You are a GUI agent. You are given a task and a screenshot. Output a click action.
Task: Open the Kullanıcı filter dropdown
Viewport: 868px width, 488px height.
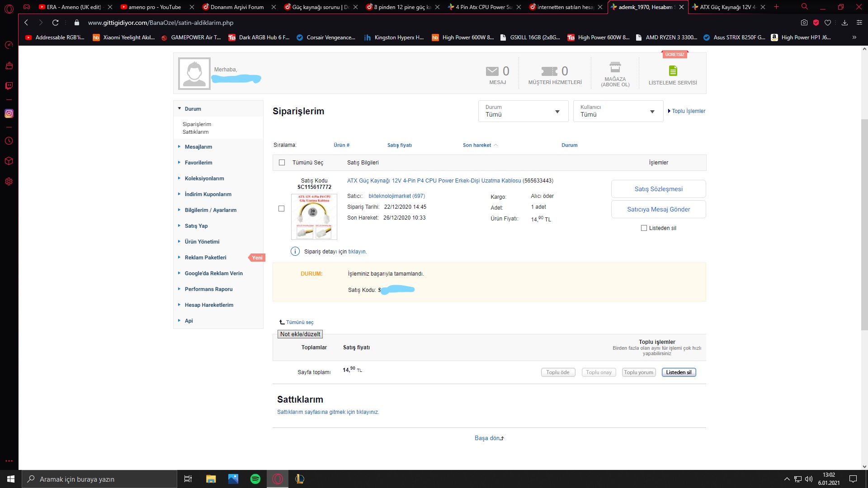tap(618, 111)
